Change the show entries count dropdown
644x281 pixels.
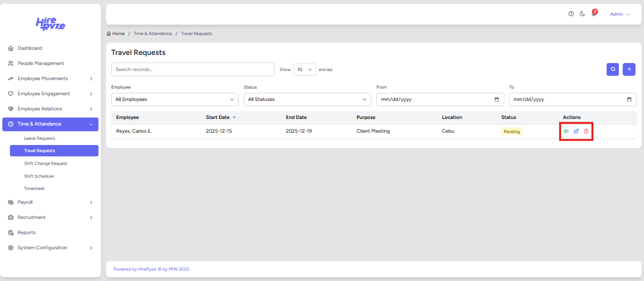tap(304, 70)
